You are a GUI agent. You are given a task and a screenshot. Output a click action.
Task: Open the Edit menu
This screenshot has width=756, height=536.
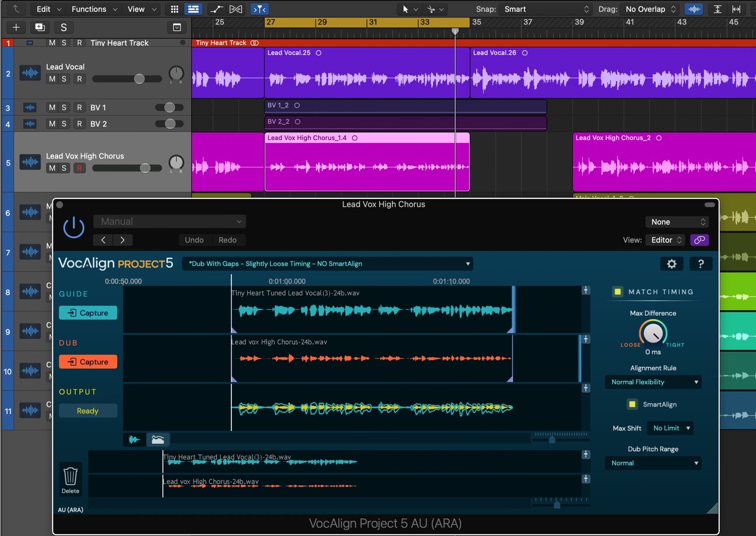[43, 9]
